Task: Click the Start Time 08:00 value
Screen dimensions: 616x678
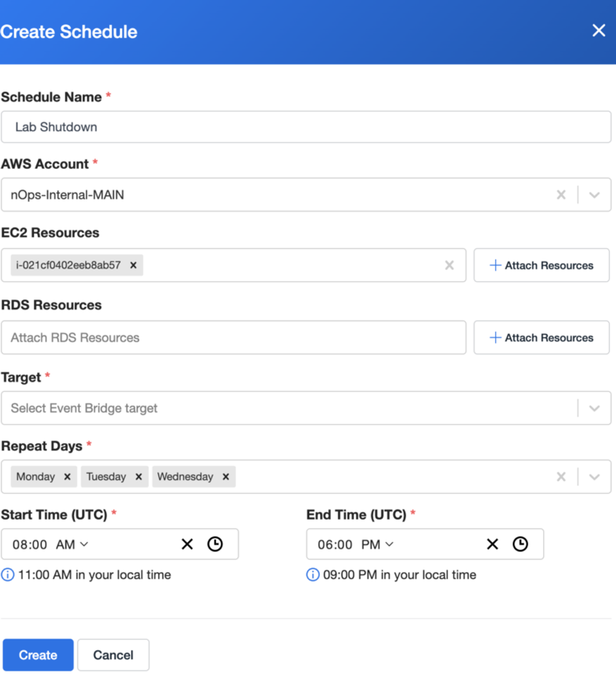Action: [x=30, y=544]
